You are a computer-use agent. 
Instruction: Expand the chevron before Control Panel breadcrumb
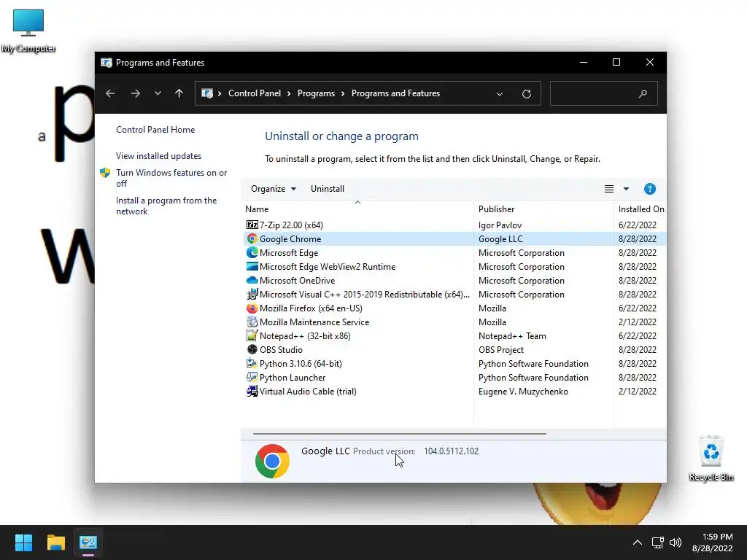[x=220, y=94]
